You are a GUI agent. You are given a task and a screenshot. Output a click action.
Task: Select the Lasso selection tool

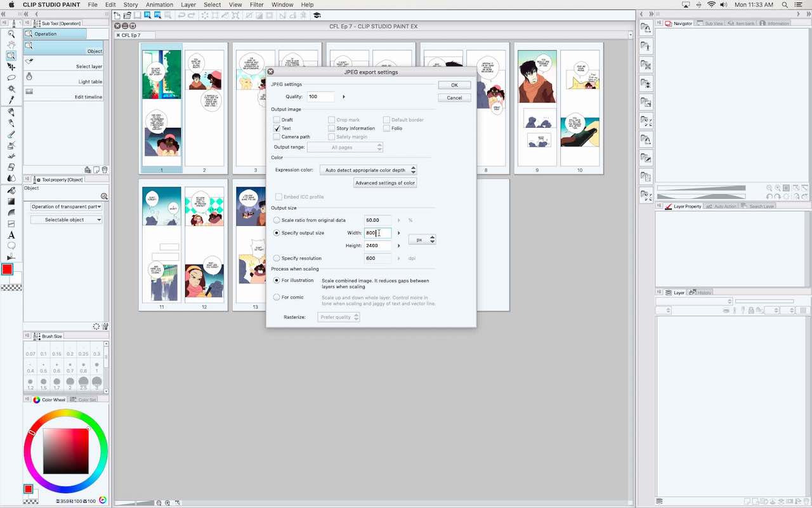11,77
